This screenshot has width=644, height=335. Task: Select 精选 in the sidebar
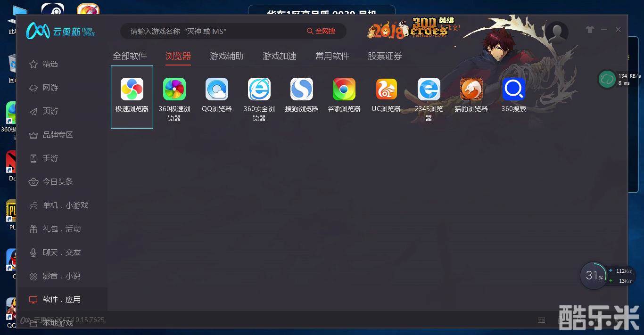pyautogui.click(x=50, y=64)
